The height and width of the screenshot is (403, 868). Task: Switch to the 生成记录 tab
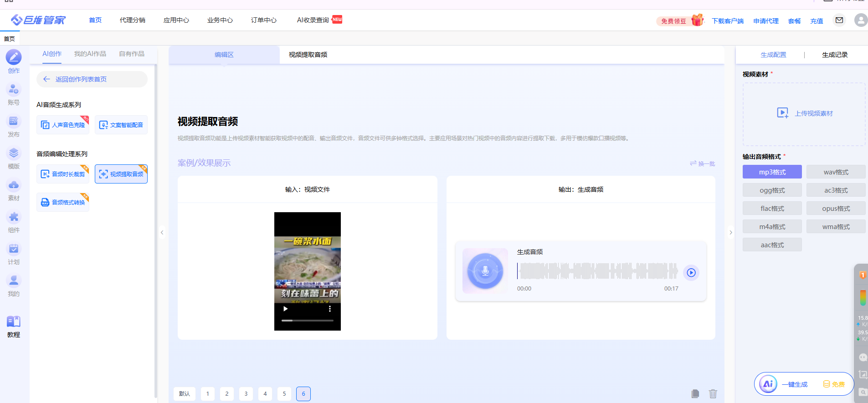835,55
